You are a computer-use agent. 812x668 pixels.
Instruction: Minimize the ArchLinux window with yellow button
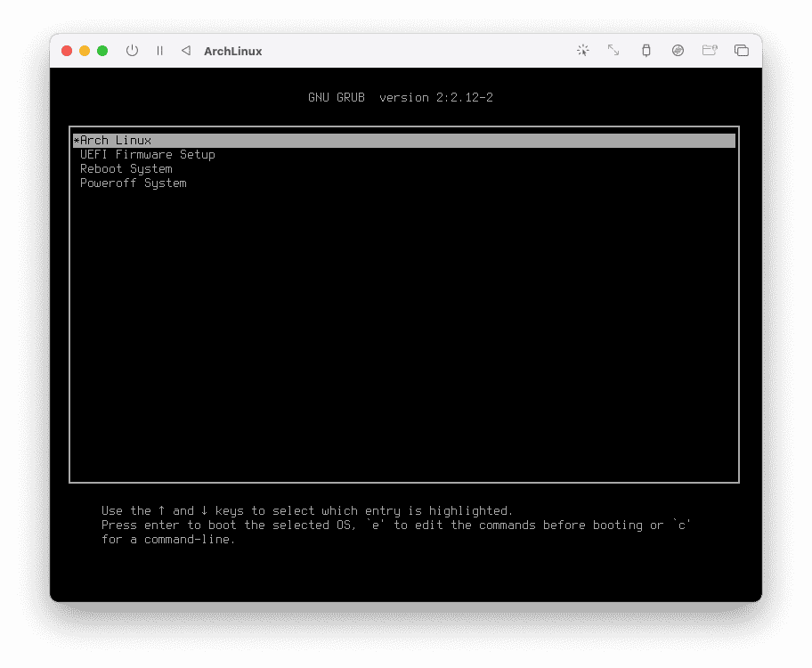click(x=85, y=51)
